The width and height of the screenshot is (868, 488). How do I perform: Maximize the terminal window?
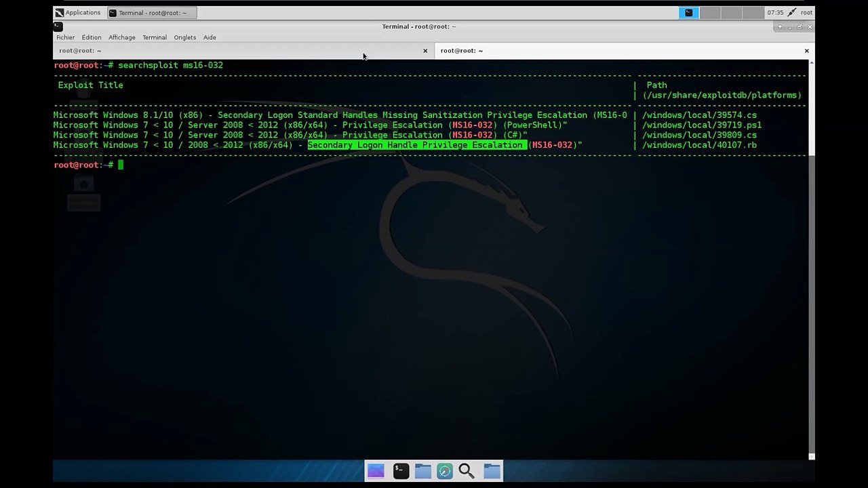click(800, 27)
